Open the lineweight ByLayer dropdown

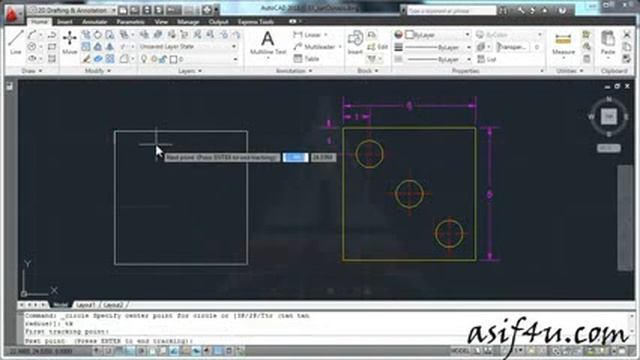click(x=438, y=47)
